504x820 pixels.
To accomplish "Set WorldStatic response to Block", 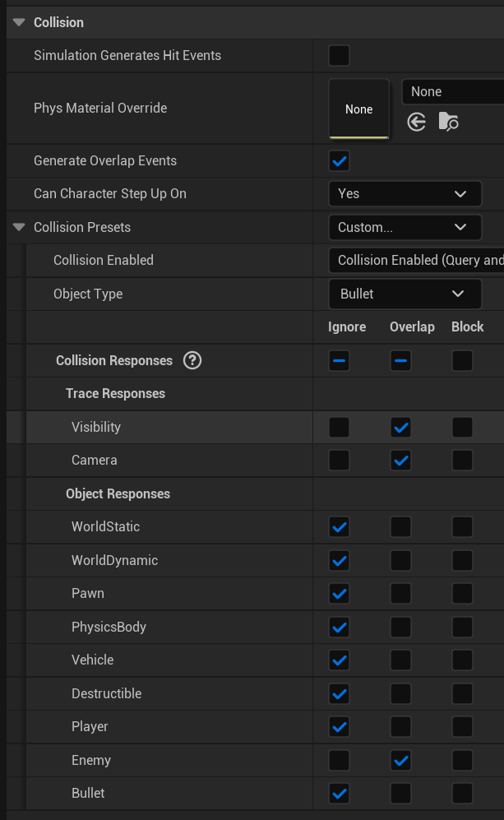I will click(462, 526).
